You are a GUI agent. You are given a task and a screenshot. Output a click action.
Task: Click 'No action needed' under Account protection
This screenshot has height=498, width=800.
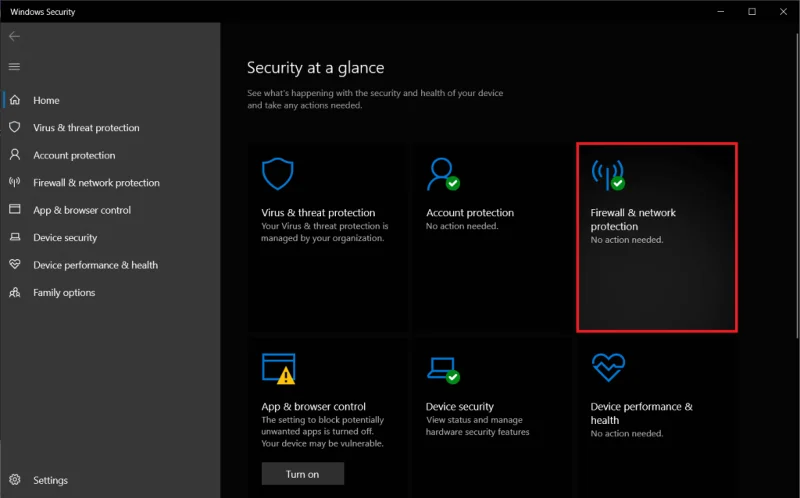[462, 226]
